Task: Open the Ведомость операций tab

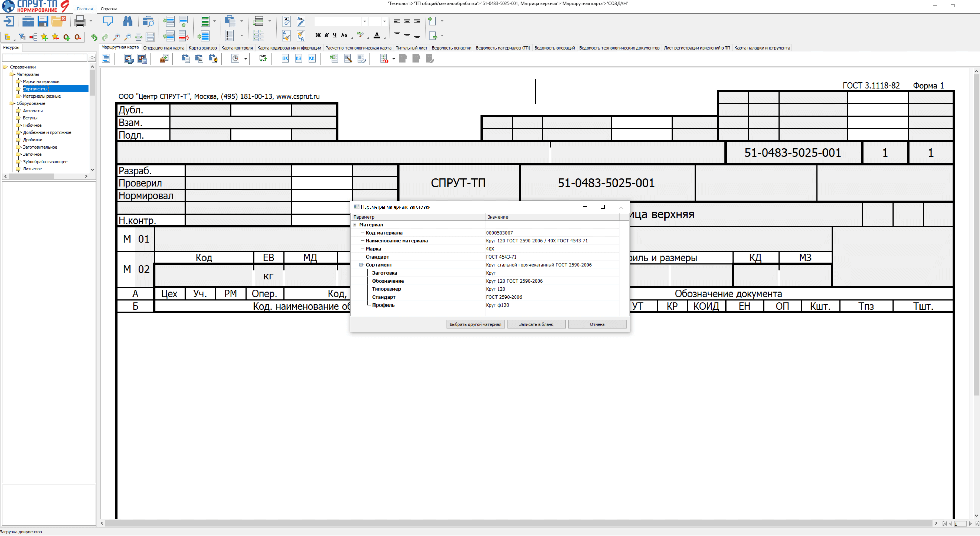Action: [x=554, y=48]
